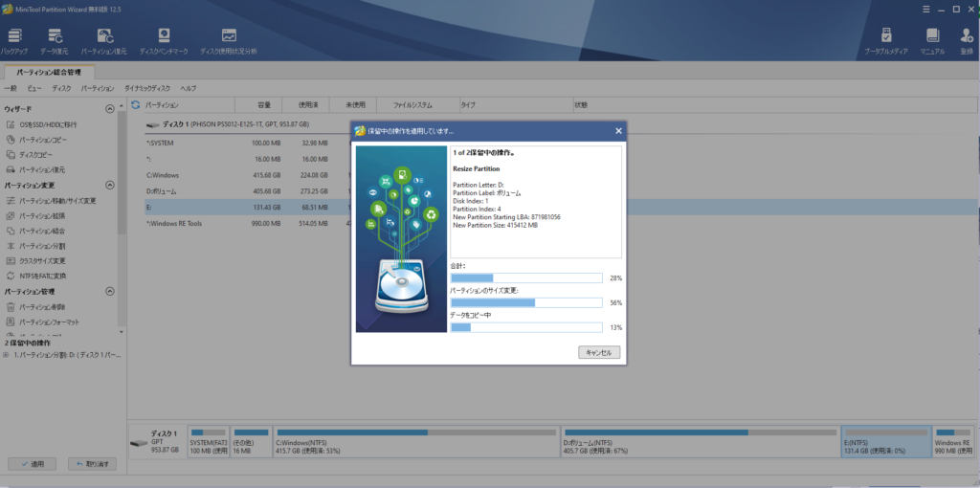Click the 登録 register icon

coord(967,41)
